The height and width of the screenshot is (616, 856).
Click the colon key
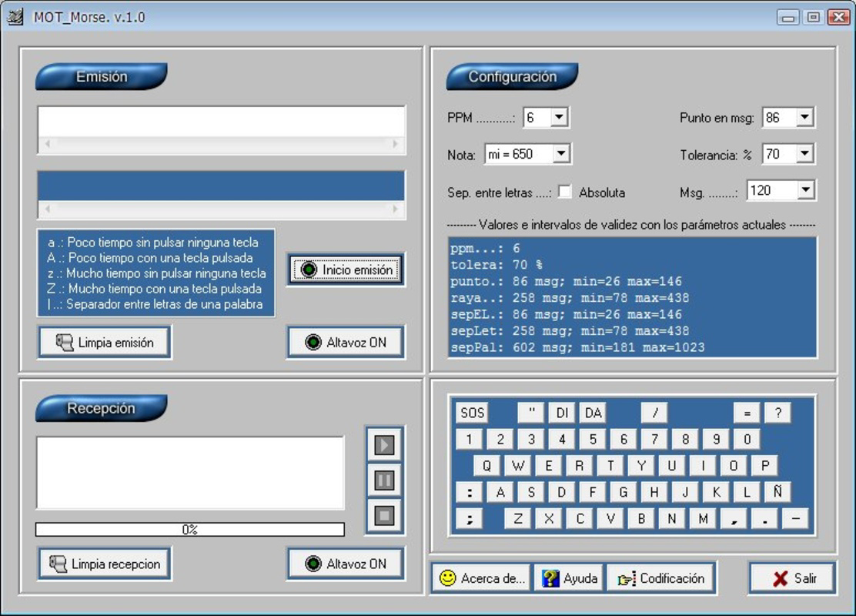point(469,492)
